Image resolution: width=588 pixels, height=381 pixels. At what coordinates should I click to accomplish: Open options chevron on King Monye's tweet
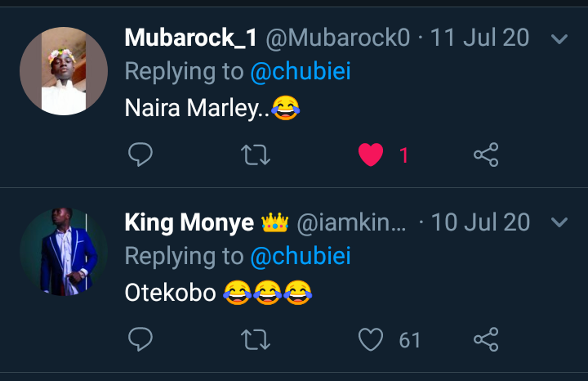point(559,222)
